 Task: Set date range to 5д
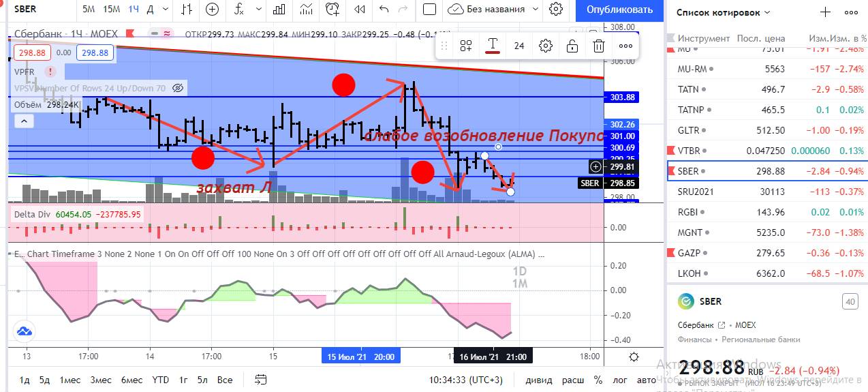(x=45, y=380)
